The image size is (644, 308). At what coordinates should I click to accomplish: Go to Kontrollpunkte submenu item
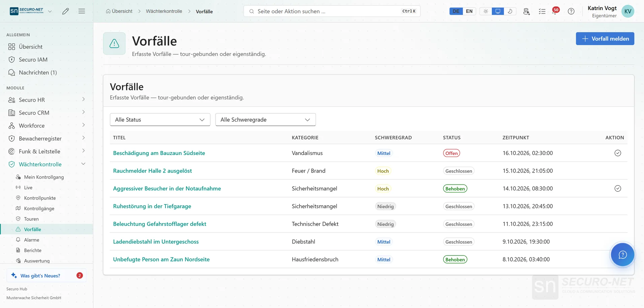40,198
